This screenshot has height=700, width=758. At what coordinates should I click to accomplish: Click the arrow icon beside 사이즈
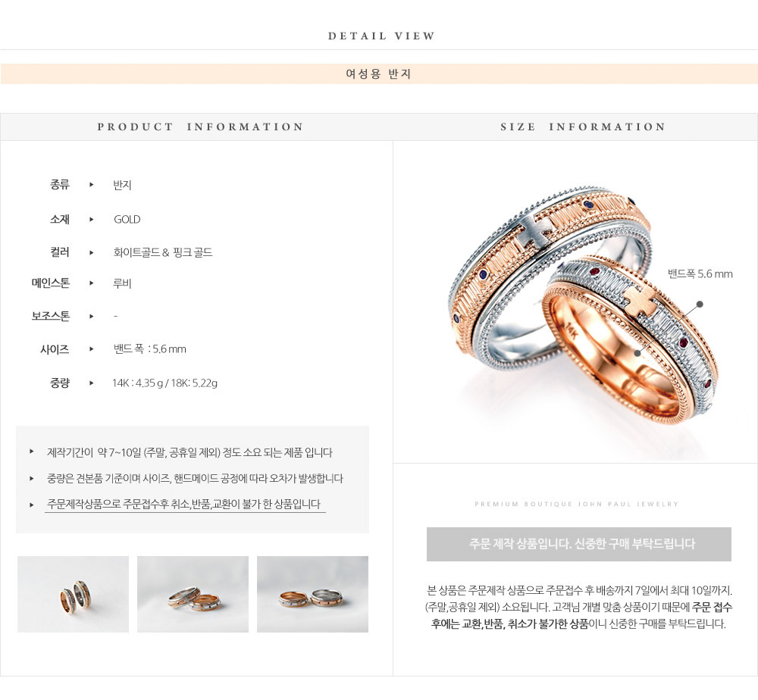coord(92,348)
